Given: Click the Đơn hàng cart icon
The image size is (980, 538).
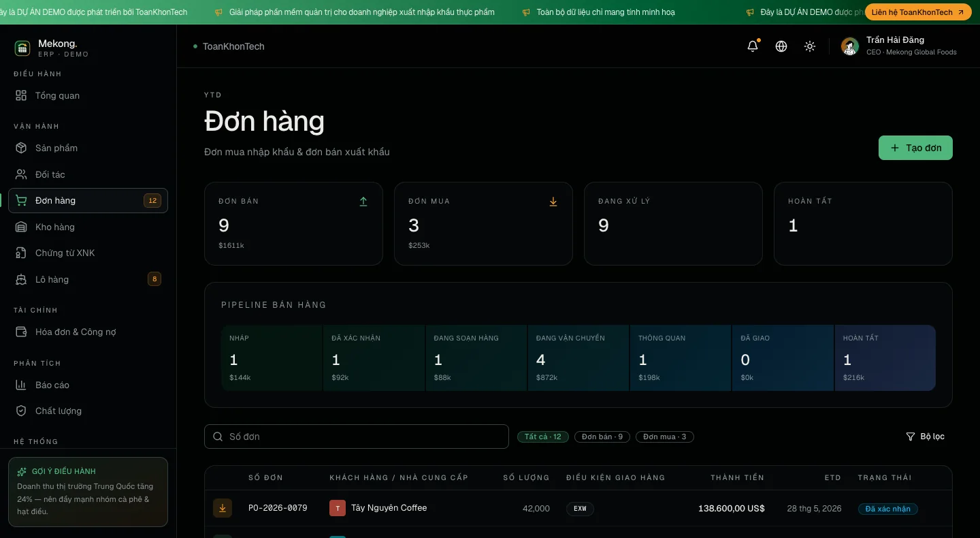Looking at the screenshot, I should [22, 200].
